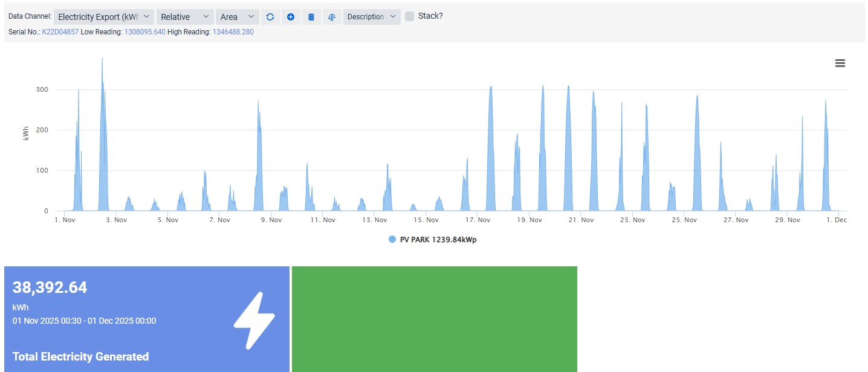The width and height of the screenshot is (868, 372).
Task: Click the balance scale compare icon
Action: point(332,17)
